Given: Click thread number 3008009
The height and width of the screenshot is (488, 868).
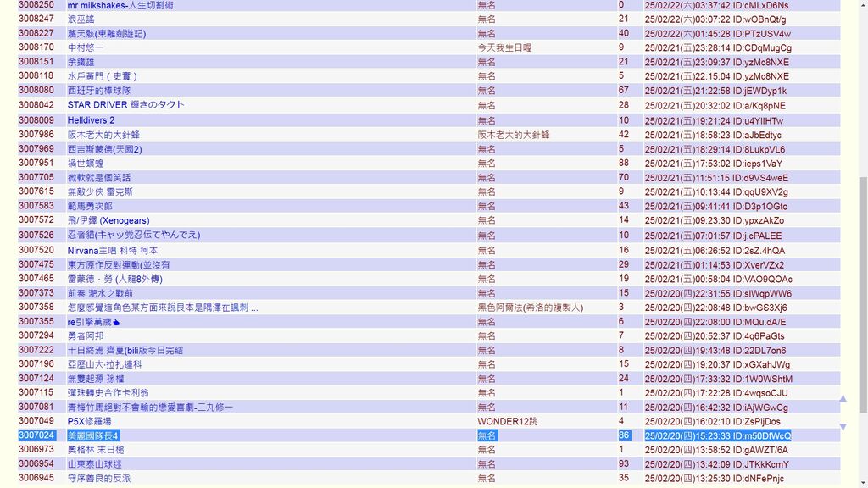Looking at the screenshot, I should coord(36,120).
